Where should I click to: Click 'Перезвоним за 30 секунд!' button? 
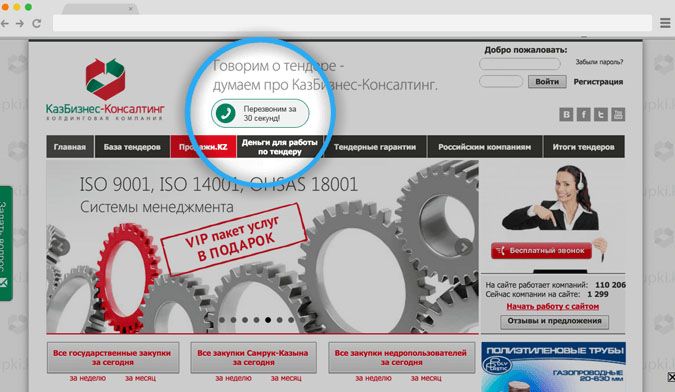pos(260,113)
